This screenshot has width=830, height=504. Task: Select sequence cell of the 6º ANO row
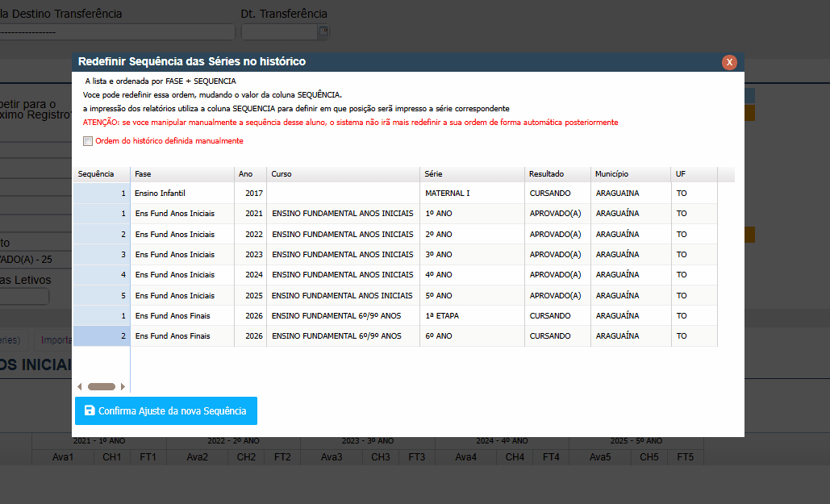tap(101, 336)
